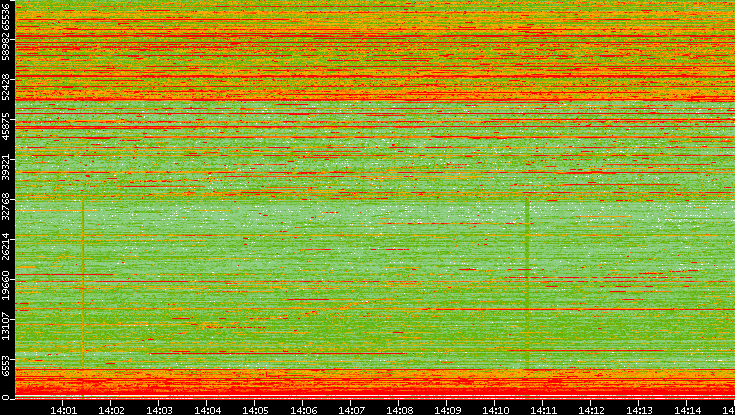This screenshot has width=735, height=415.
Task: Click the 14:13 time label
Action: coord(640,410)
